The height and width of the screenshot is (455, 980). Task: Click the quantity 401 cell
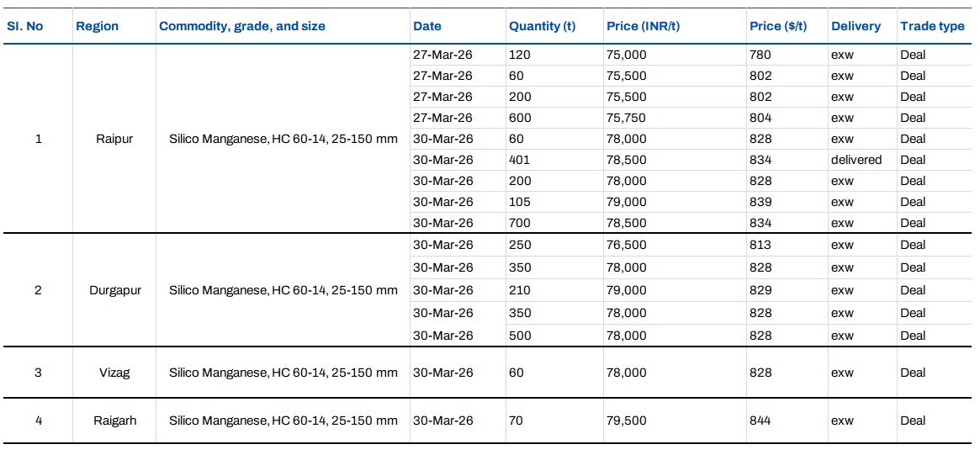click(x=519, y=160)
